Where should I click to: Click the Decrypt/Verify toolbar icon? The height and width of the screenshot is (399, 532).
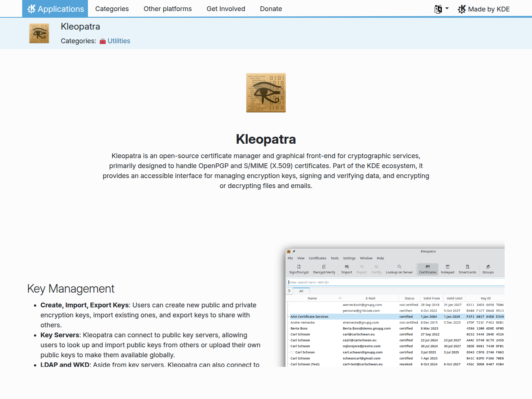(324, 267)
